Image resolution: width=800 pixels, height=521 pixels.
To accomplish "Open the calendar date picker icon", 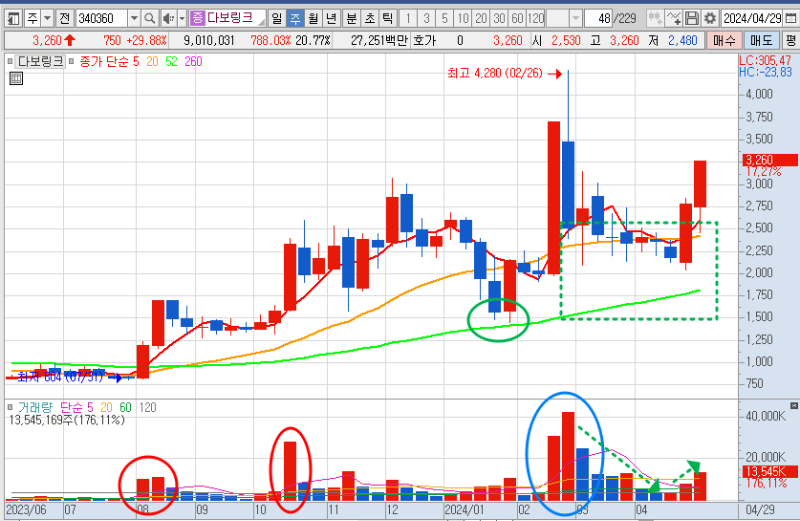I will coord(791,19).
